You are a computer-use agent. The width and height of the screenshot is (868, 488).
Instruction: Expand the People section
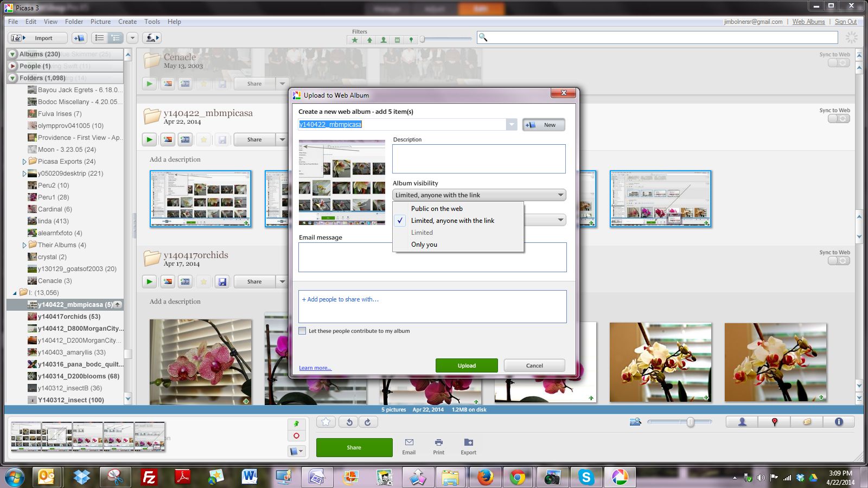point(12,66)
